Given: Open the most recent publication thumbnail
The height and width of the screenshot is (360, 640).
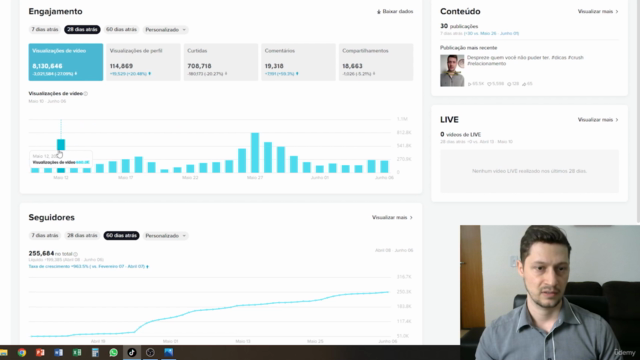Looking at the screenshot, I should click(452, 71).
